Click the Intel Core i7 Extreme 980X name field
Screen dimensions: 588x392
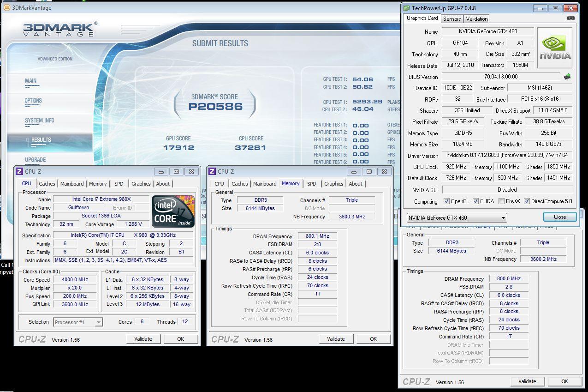coord(101,199)
